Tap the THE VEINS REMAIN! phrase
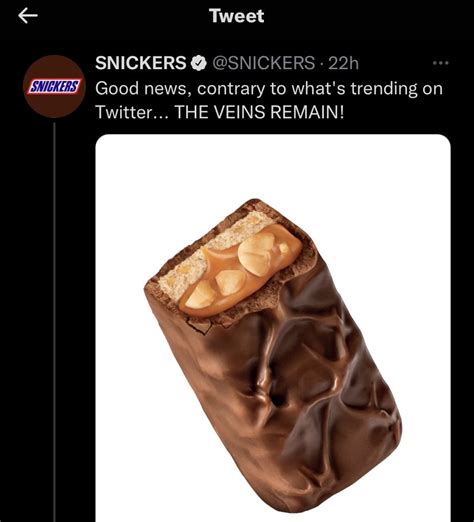The image size is (474, 522). click(259, 112)
